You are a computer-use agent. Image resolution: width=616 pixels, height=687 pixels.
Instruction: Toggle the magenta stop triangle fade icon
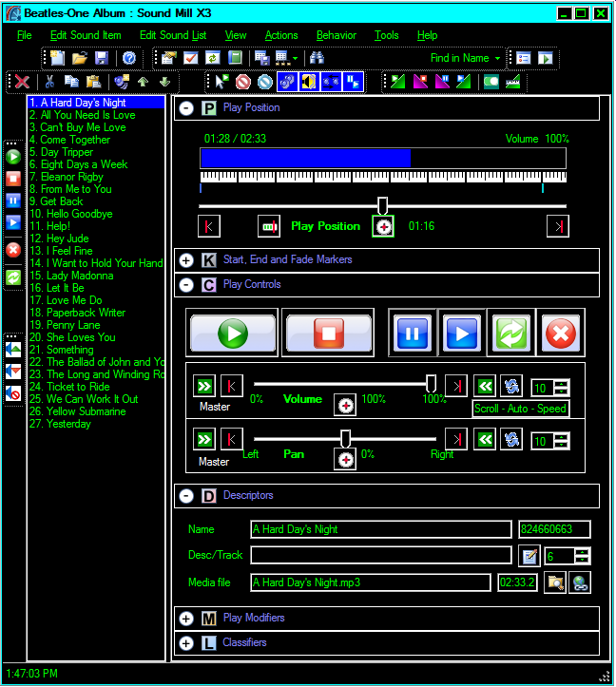coord(420,82)
